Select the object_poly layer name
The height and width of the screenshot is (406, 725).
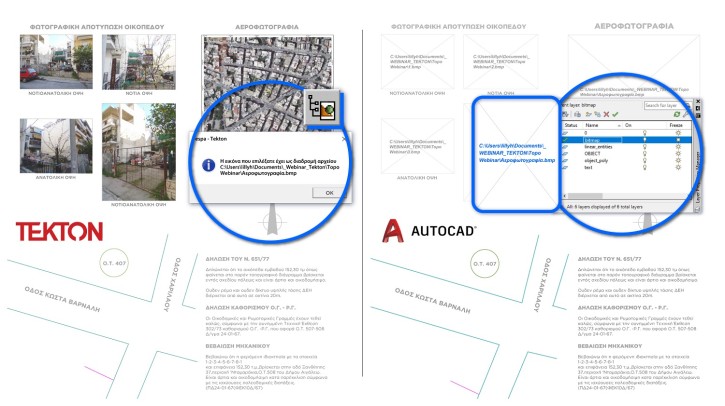click(596, 160)
